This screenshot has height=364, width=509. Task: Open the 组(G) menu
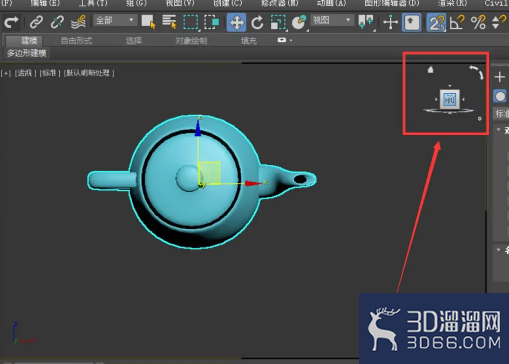click(136, 3)
